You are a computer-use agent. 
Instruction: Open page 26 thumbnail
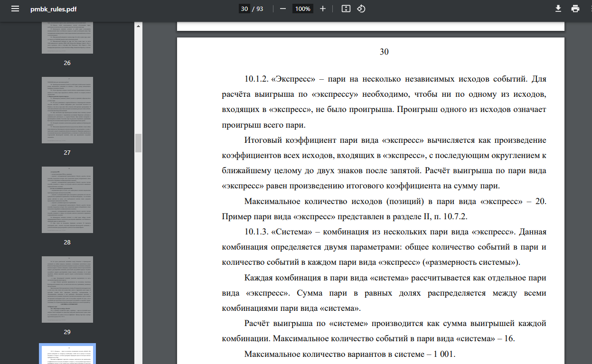67,38
